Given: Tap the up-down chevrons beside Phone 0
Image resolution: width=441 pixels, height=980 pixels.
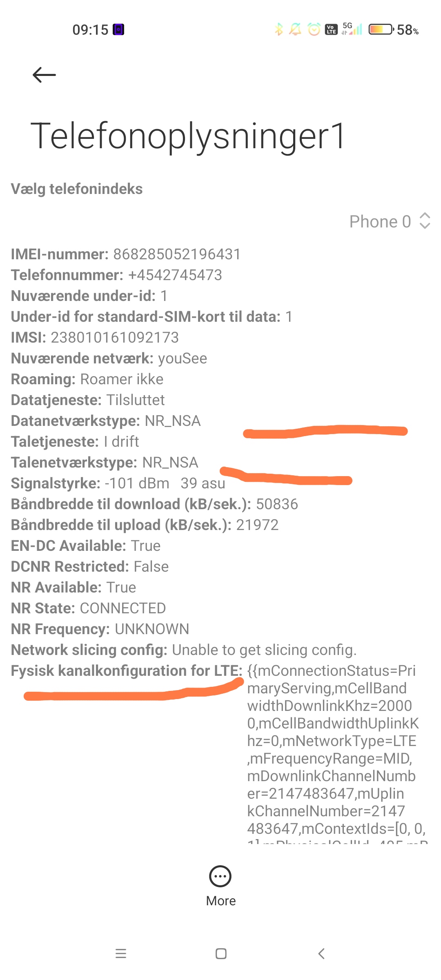Looking at the screenshot, I should pos(425,221).
